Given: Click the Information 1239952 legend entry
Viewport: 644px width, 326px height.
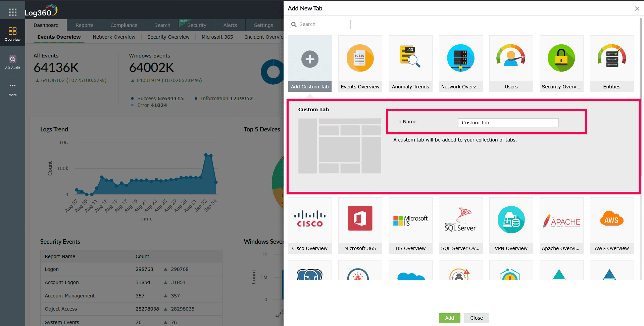Looking at the screenshot, I should point(224,98).
